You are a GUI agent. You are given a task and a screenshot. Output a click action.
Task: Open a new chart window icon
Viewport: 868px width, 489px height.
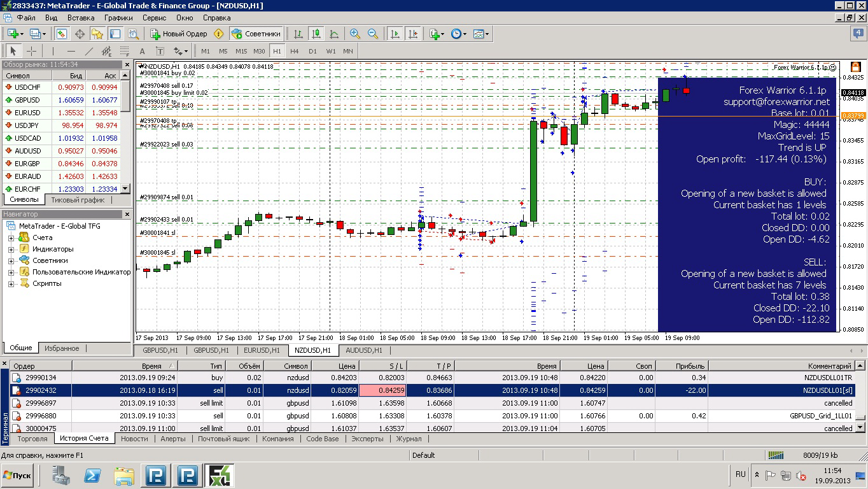(x=13, y=34)
